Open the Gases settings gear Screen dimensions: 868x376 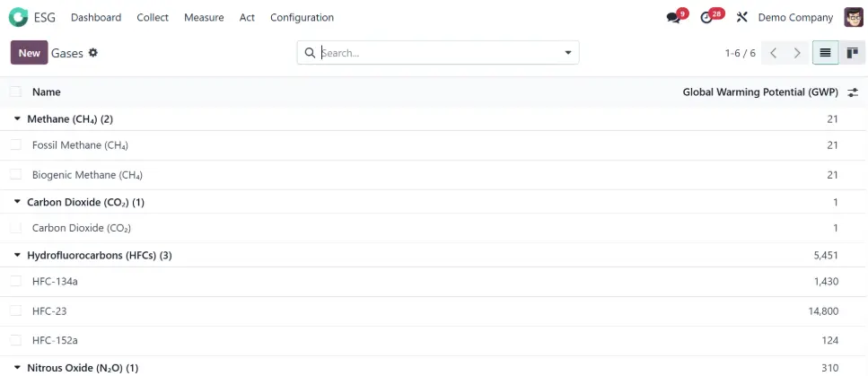point(93,53)
